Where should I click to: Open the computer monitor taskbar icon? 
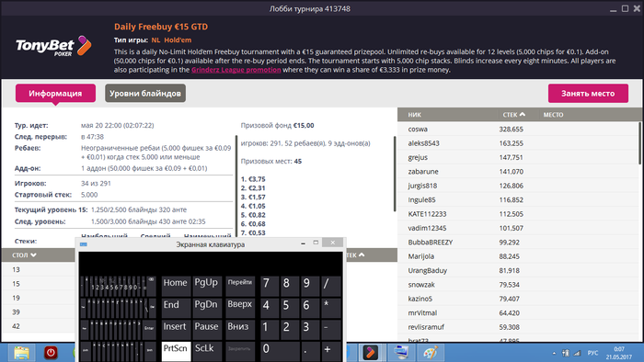pyautogui.click(x=400, y=353)
